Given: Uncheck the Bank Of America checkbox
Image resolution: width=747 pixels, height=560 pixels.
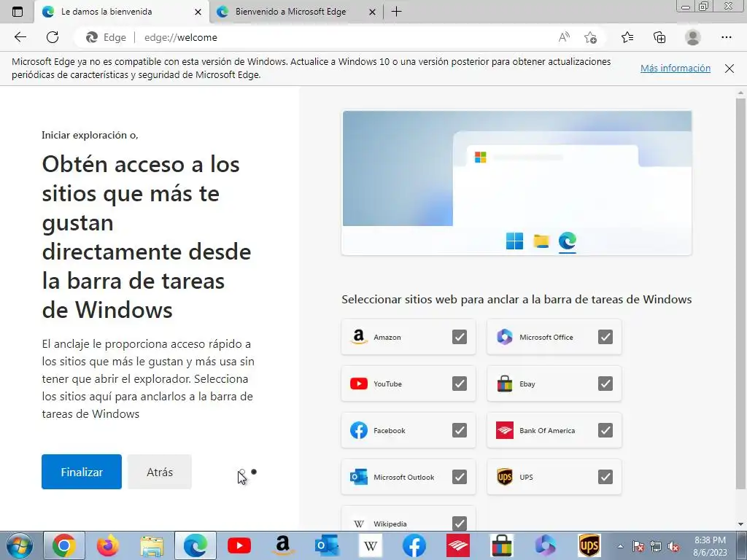Looking at the screenshot, I should 605,430.
